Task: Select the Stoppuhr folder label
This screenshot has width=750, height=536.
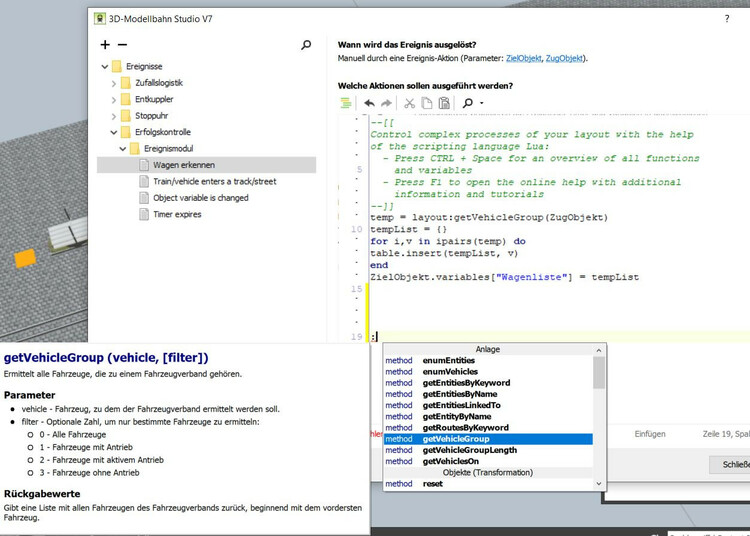Action: tap(152, 116)
